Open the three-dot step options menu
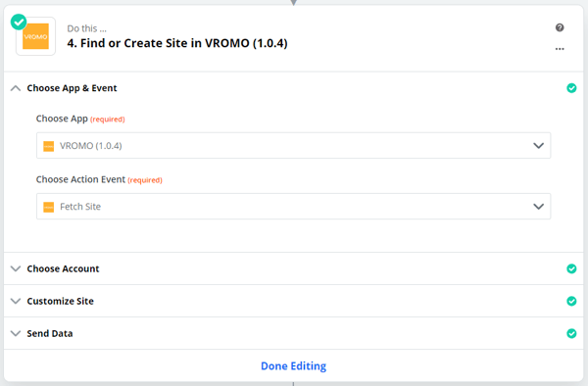The image size is (588, 386). tap(560, 49)
